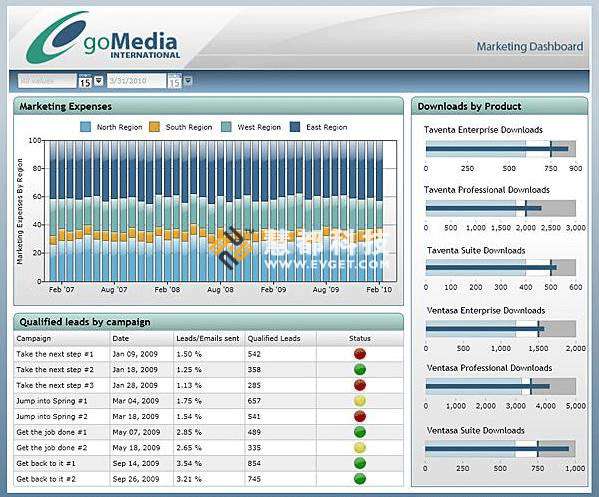Select the 'Take the next step #2' campaign cell
This screenshot has height=497, width=599.
pos(62,370)
